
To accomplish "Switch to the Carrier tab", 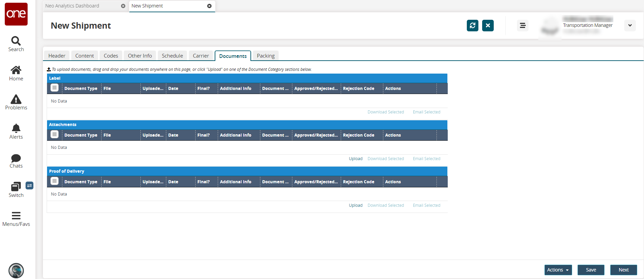I will 201,56.
